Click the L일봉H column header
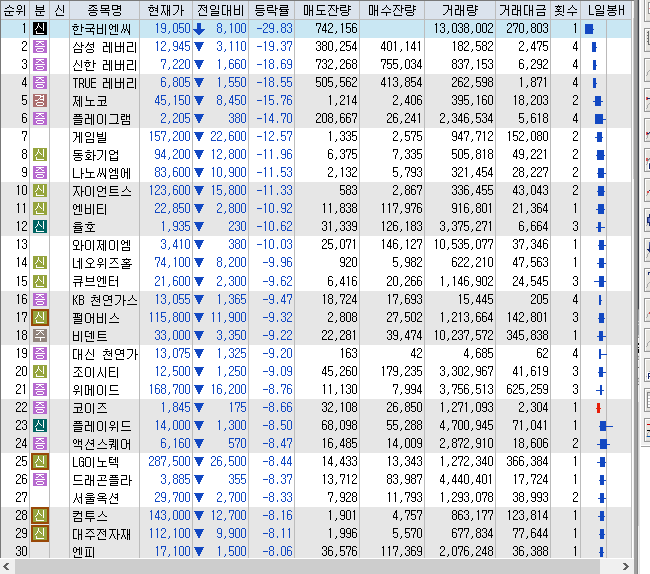 coord(606,10)
